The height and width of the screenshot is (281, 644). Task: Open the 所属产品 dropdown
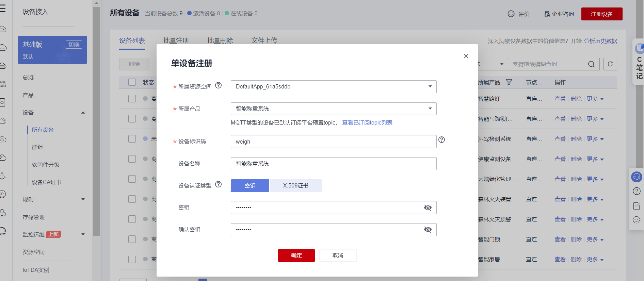(x=334, y=109)
